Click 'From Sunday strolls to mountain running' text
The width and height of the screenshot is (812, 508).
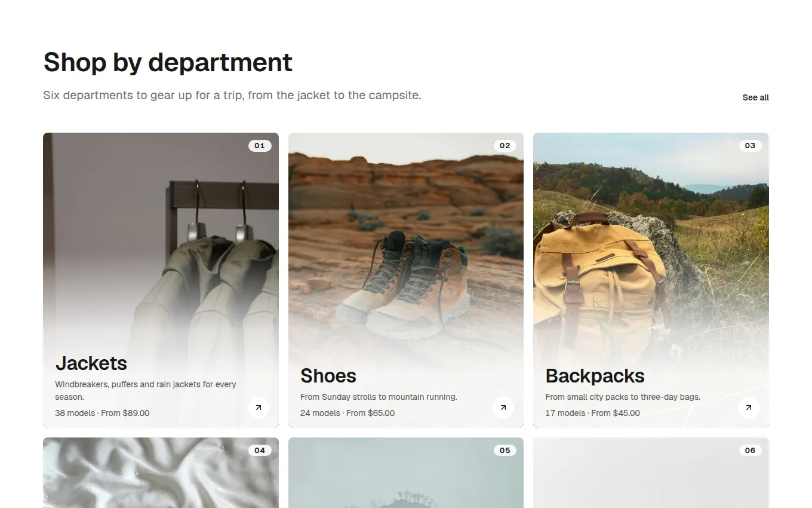(379, 397)
